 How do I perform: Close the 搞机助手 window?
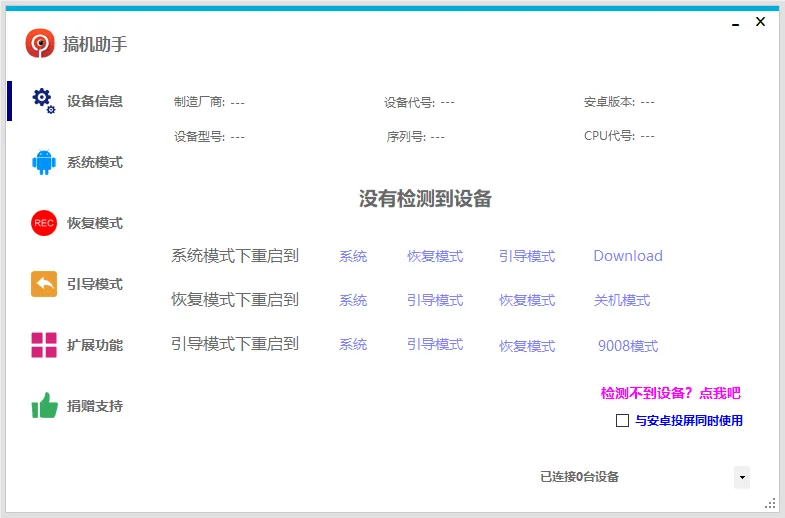760,22
